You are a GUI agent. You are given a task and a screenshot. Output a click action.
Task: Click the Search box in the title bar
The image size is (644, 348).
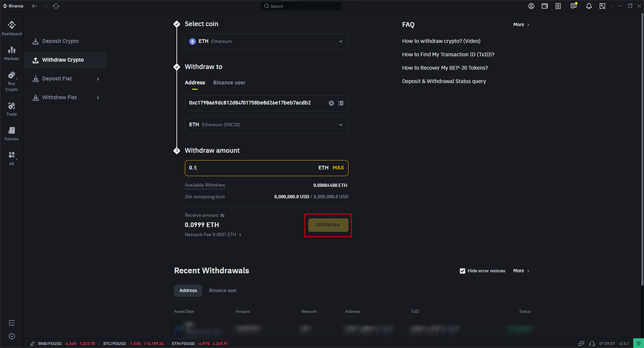tap(301, 6)
